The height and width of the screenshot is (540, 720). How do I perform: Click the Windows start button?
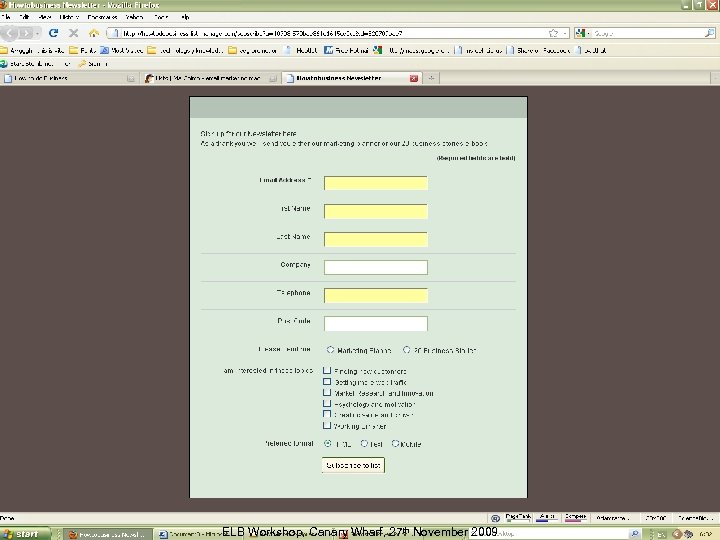pyautogui.click(x=25, y=534)
